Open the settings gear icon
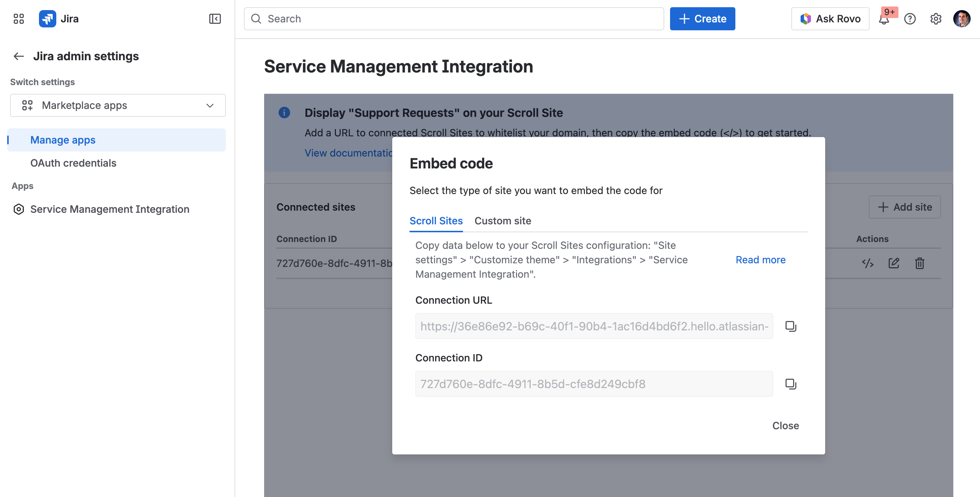 (x=936, y=19)
